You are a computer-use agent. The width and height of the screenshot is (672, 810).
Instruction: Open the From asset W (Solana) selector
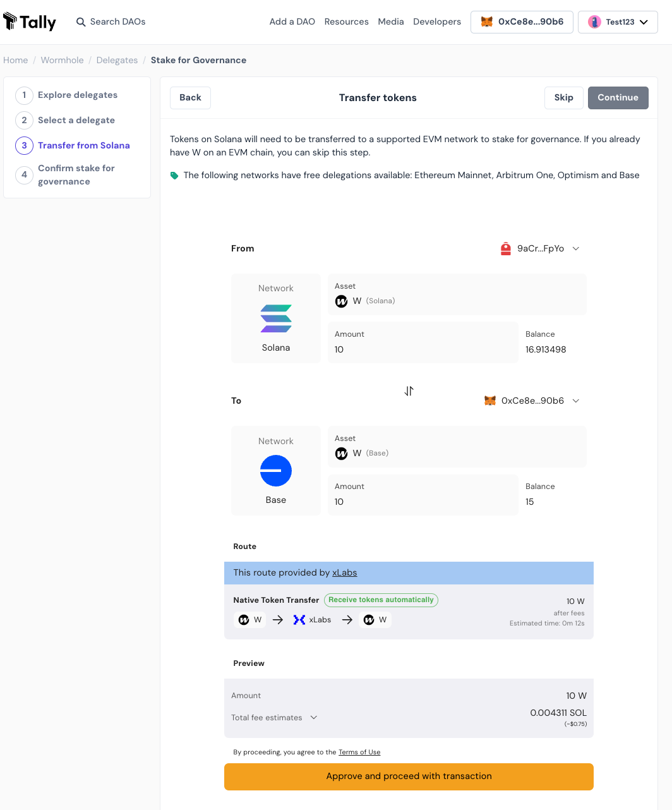coord(457,294)
